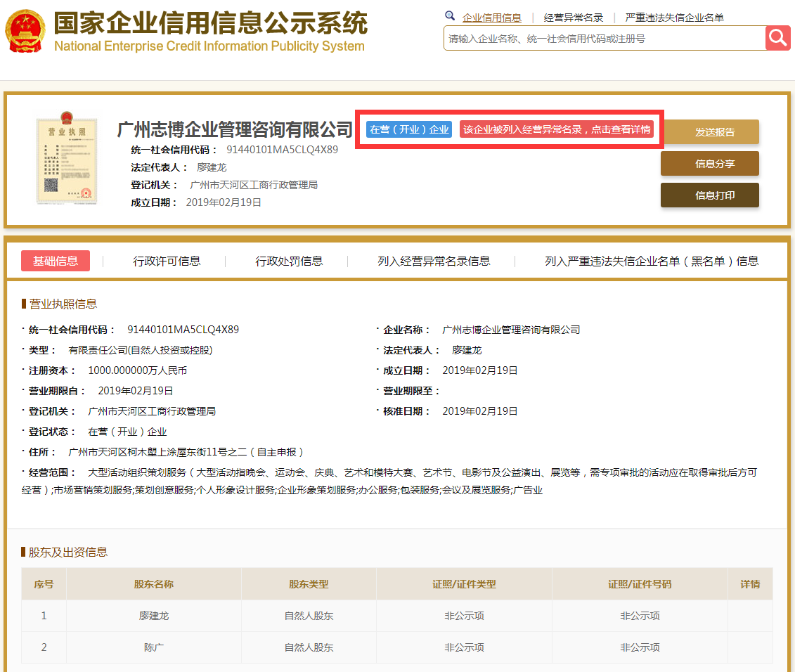The height and width of the screenshot is (672, 795).
Task: Switch to the 行政许可信息 tab
Action: click(167, 261)
